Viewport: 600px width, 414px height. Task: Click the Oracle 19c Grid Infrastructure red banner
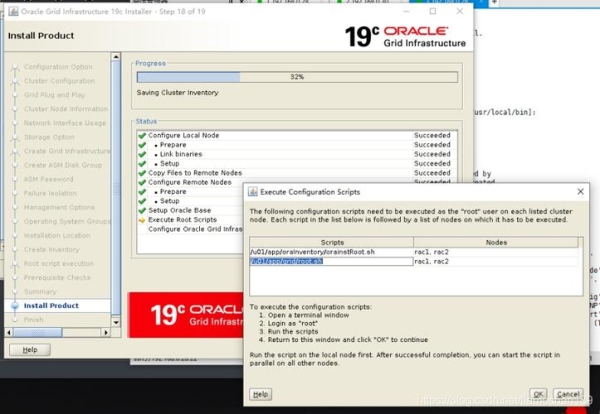coord(186,315)
